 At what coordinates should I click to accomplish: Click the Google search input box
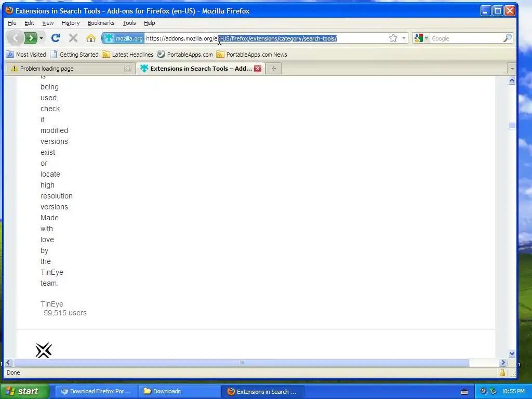coord(466,38)
